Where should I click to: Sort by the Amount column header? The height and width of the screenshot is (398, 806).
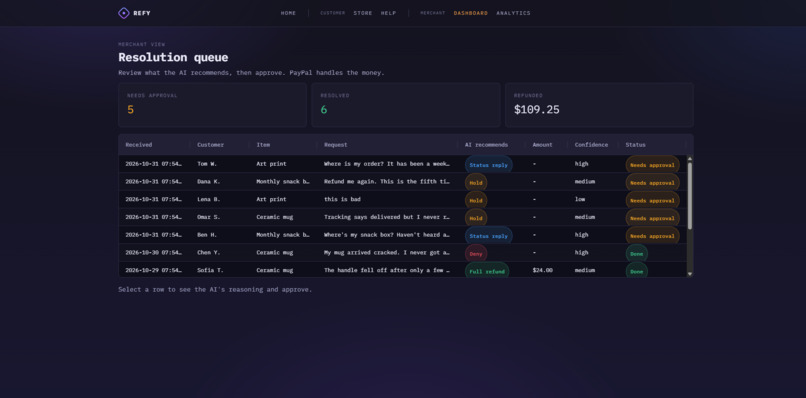(x=542, y=145)
